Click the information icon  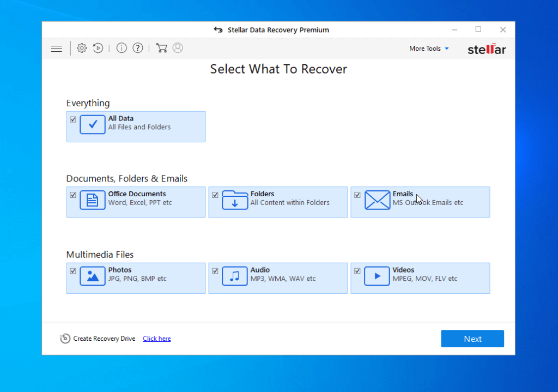[122, 48]
